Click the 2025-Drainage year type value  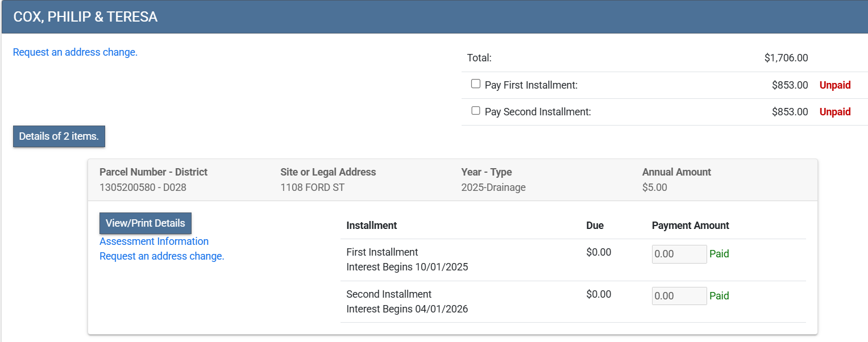pos(493,187)
